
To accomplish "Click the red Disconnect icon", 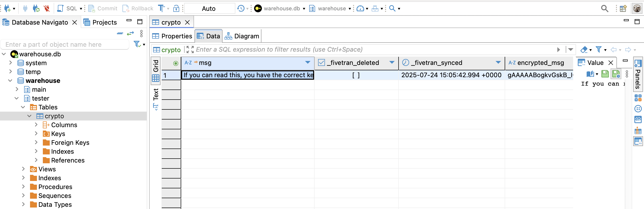I will click(x=47, y=9).
